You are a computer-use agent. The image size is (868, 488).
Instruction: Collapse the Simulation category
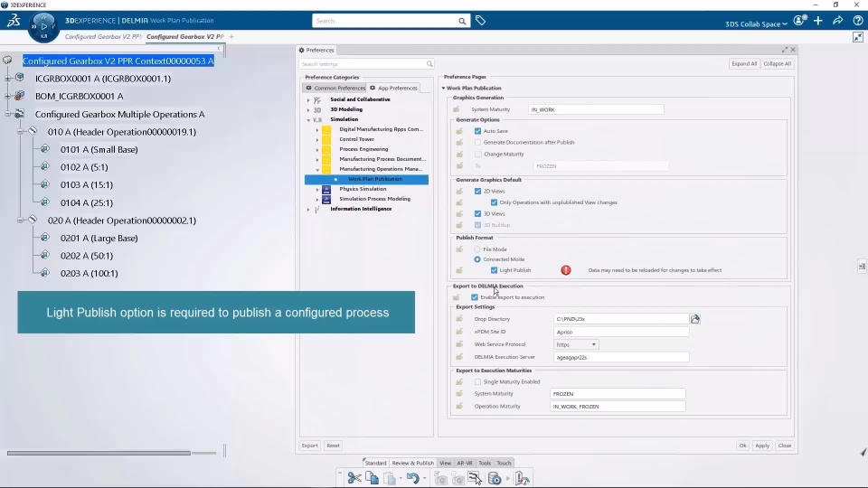click(x=308, y=119)
